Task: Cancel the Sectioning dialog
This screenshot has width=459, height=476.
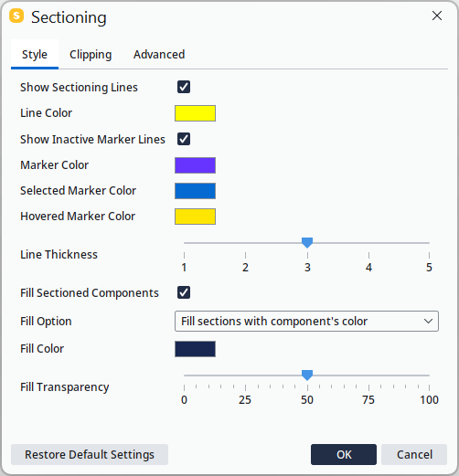Action: (414, 454)
